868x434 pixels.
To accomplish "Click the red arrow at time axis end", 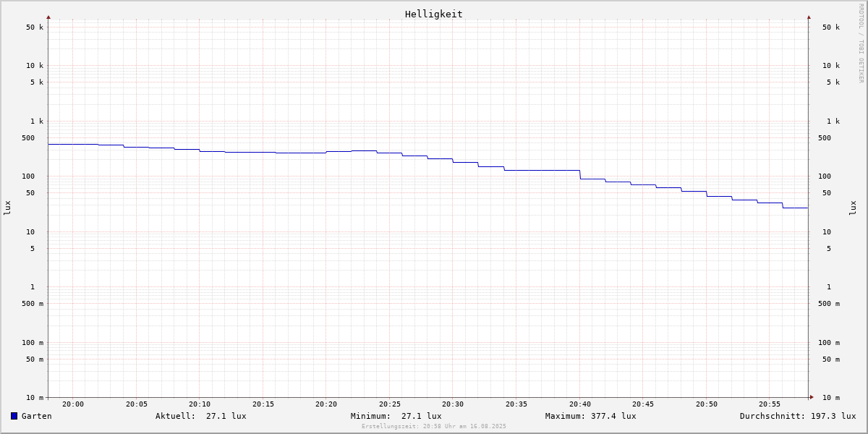I will pyautogui.click(x=812, y=397).
